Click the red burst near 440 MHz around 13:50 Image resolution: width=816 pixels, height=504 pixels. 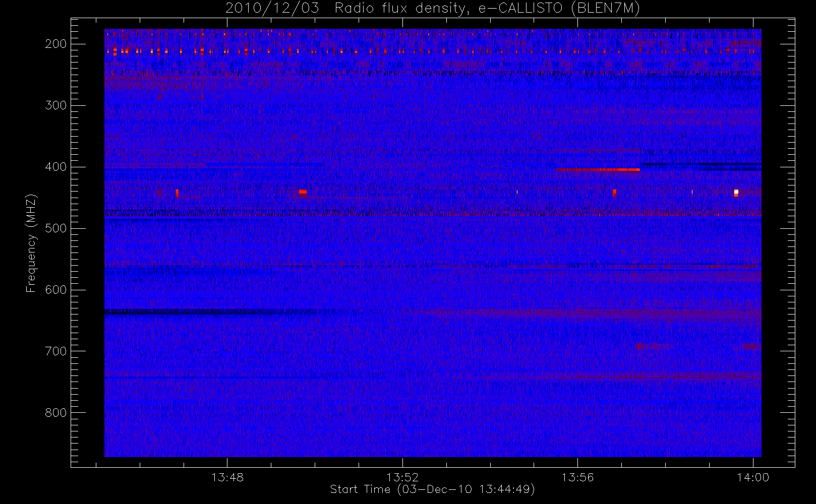[x=303, y=192]
